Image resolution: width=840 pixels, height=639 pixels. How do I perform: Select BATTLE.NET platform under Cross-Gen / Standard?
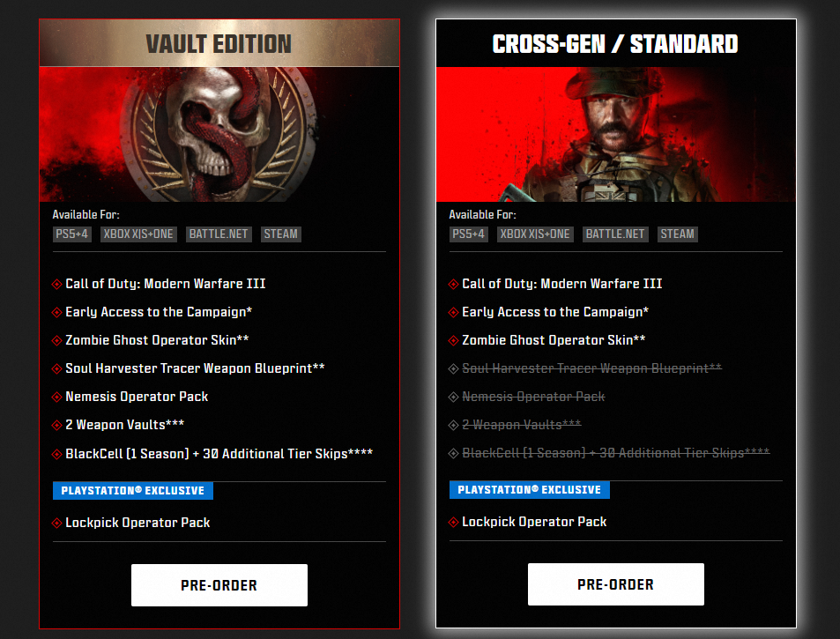point(615,234)
